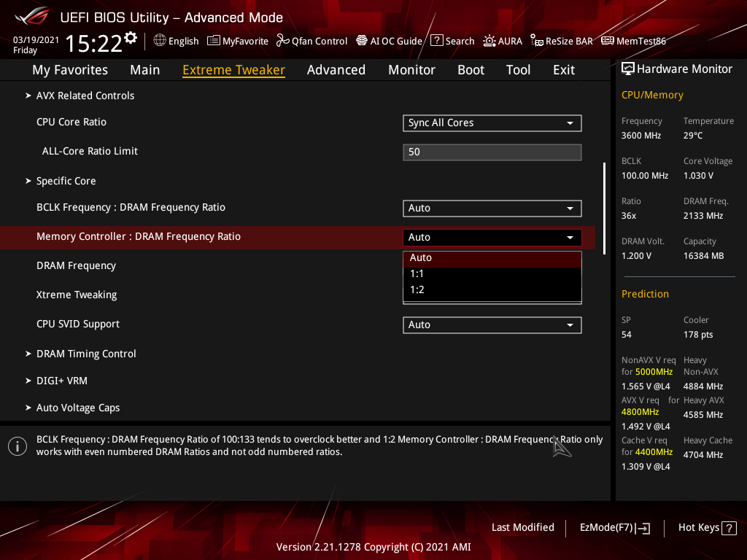Go to Exit tab

coord(564,70)
